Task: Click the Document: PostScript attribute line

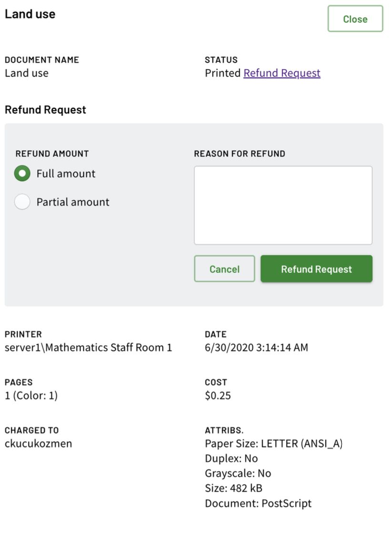Action: [x=258, y=503]
